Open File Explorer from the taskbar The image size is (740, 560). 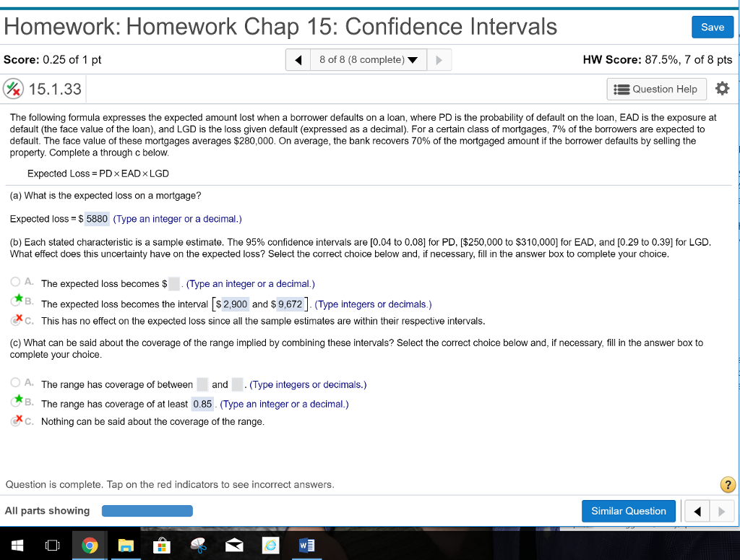[126, 546]
